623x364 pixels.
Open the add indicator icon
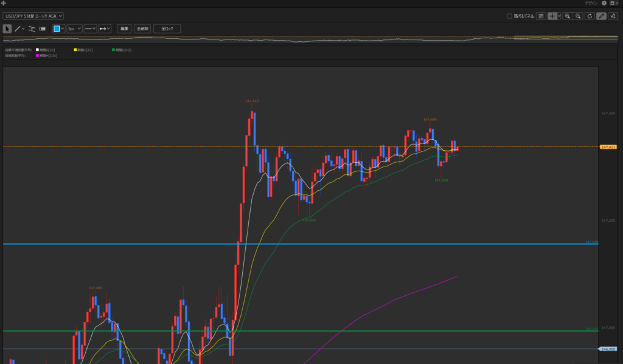pyautogui.click(x=613, y=16)
